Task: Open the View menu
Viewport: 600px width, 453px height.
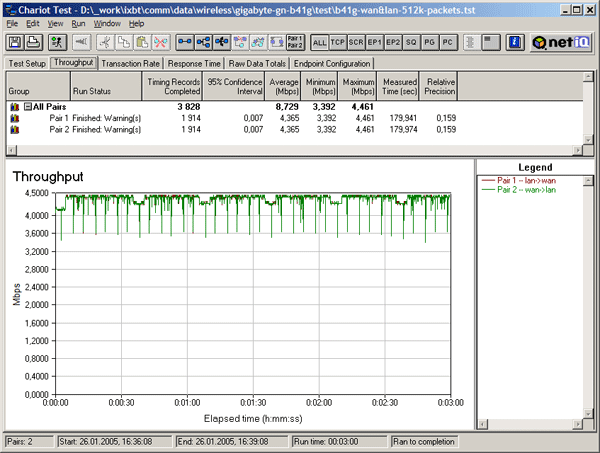Action: 55,22
